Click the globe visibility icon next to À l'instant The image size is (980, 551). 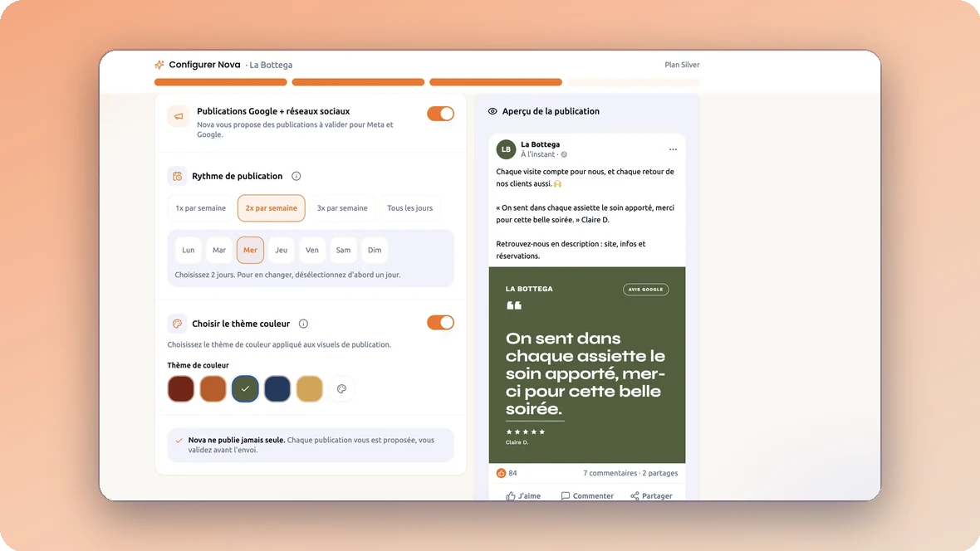point(564,154)
